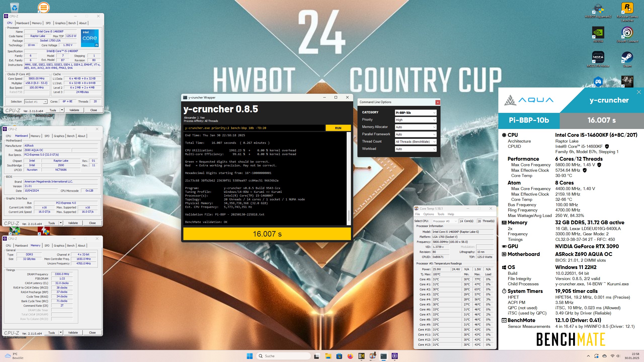This screenshot has width=644, height=362.
Task: Open the Tools menu in Core Temp
Action: pos(441,214)
